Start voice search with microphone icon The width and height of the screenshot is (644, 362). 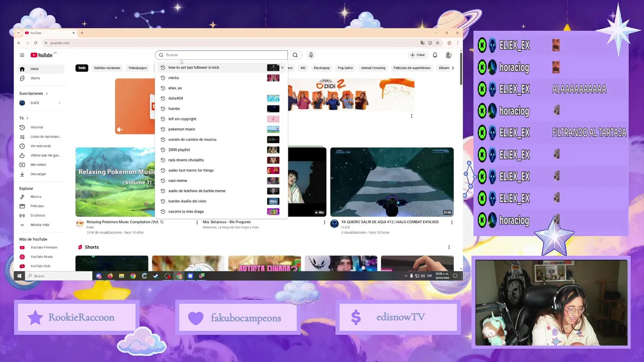(311, 55)
